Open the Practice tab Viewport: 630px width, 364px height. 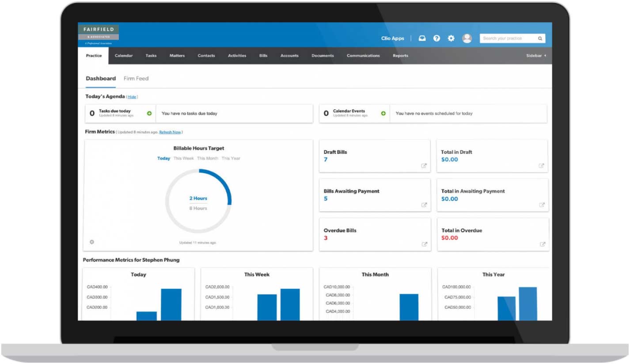pos(94,56)
